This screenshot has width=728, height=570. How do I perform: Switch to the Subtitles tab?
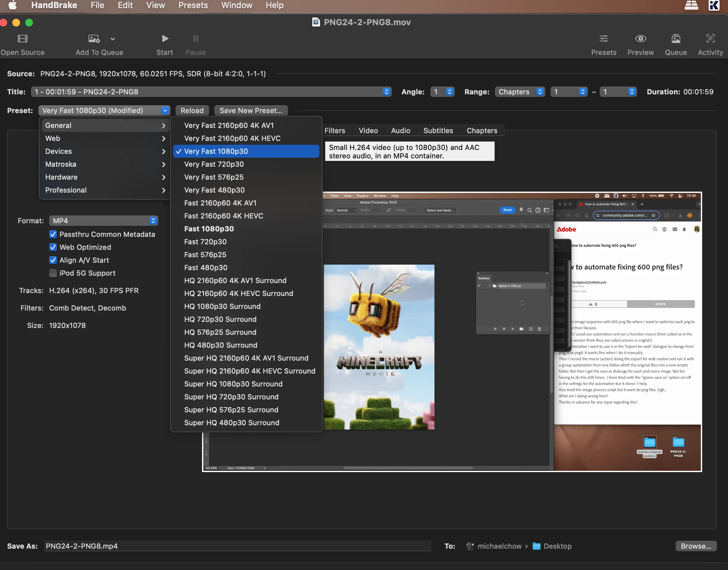pyautogui.click(x=438, y=131)
